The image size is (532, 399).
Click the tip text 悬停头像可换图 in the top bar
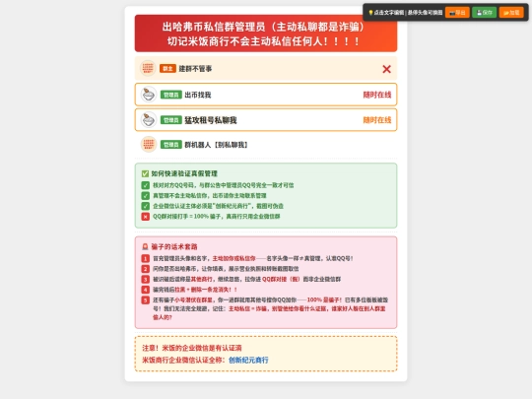pos(425,13)
